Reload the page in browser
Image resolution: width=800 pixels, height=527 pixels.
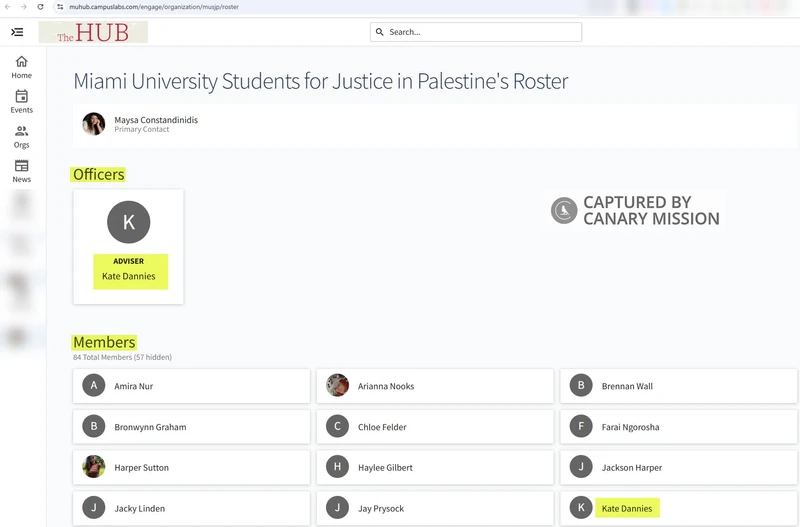coord(40,7)
